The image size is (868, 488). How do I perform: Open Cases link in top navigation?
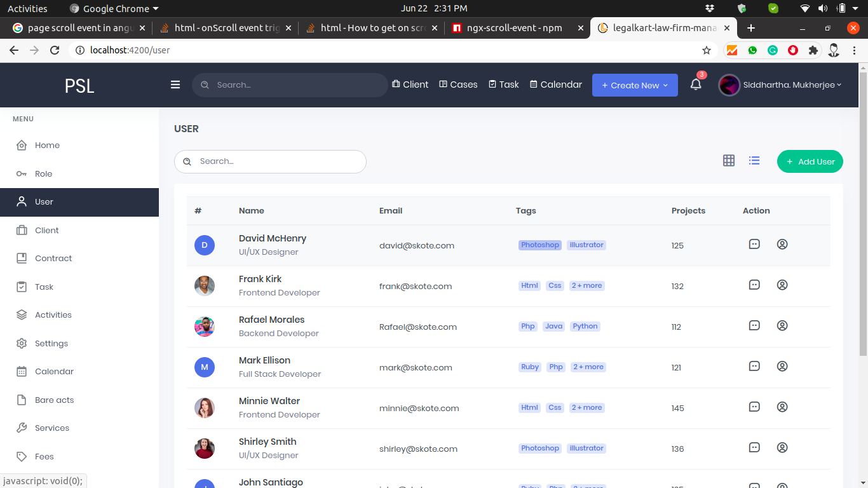(458, 85)
